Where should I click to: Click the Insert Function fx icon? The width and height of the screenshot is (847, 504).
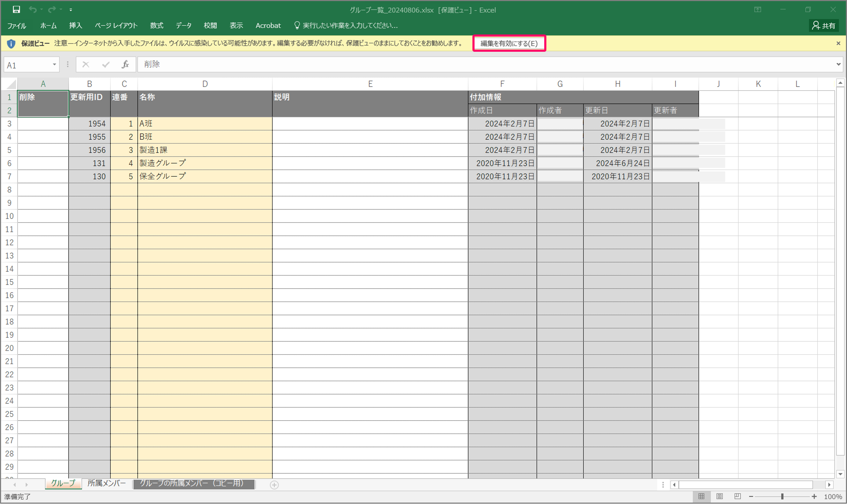(x=125, y=64)
